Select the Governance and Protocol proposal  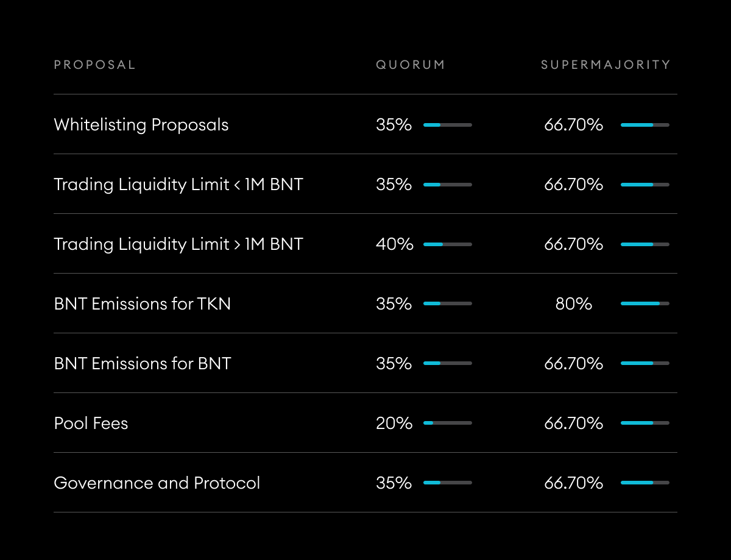(157, 483)
